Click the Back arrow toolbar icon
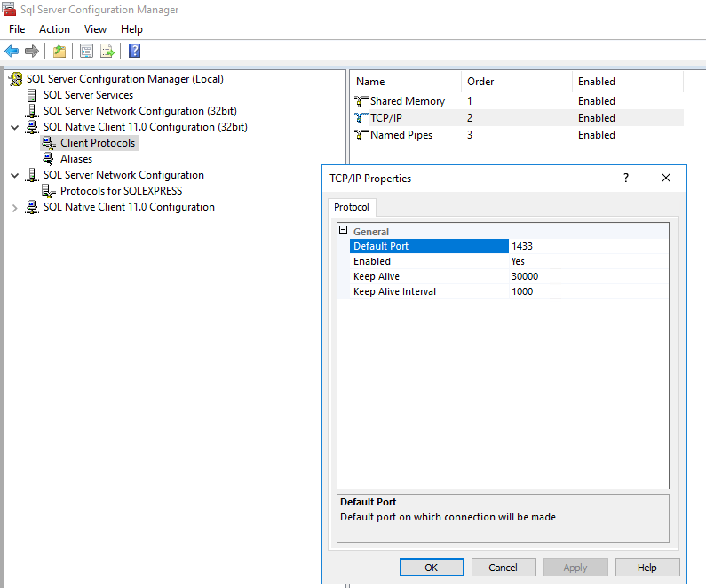 click(x=12, y=51)
